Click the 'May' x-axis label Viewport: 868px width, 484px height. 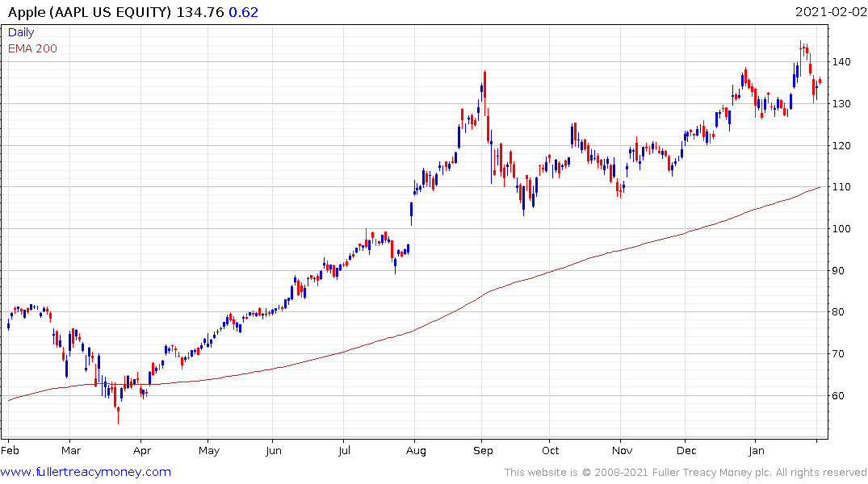(208, 451)
